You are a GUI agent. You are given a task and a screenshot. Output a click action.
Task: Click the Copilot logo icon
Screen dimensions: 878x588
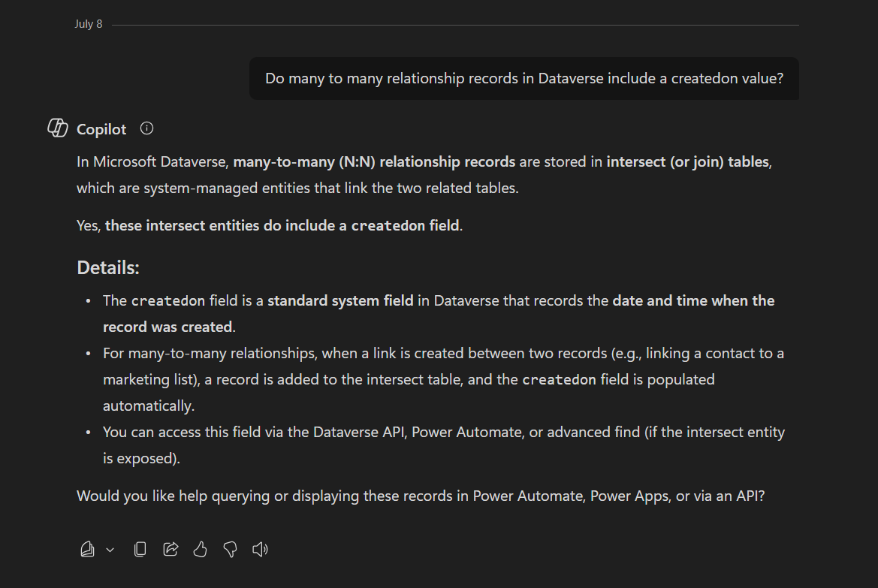tap(57, 128)
